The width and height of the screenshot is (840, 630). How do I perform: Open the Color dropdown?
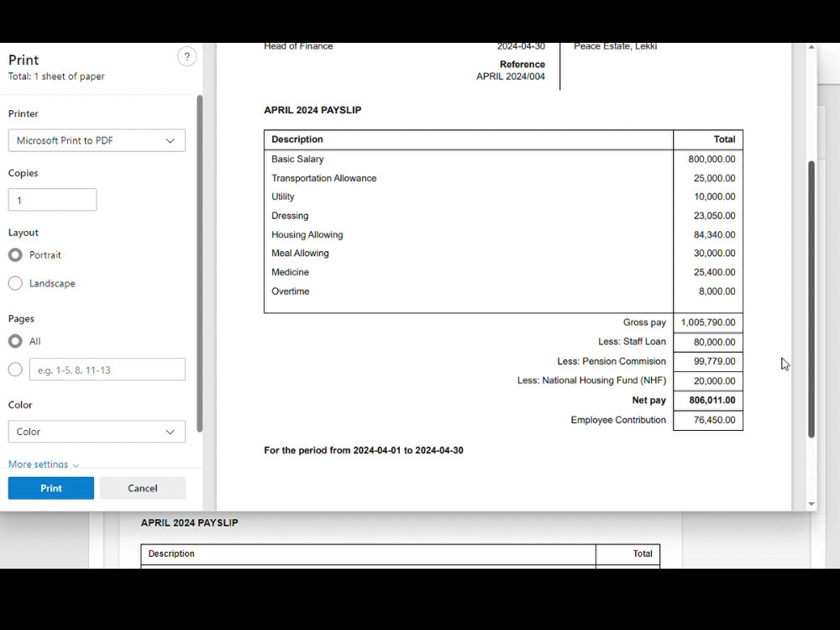pos(97,432)
